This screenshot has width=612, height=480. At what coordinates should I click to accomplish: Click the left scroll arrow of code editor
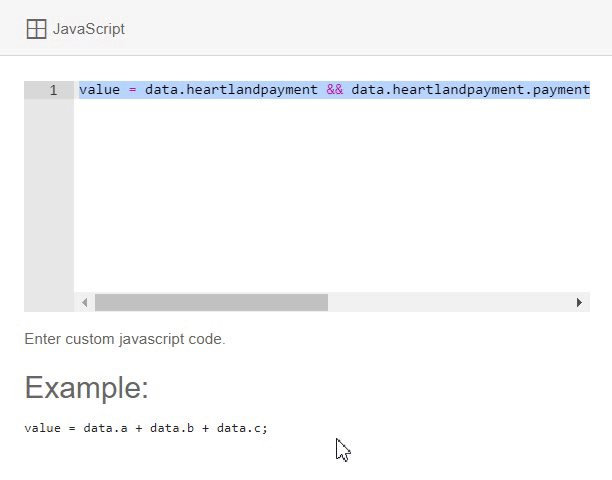click(84, 302)
